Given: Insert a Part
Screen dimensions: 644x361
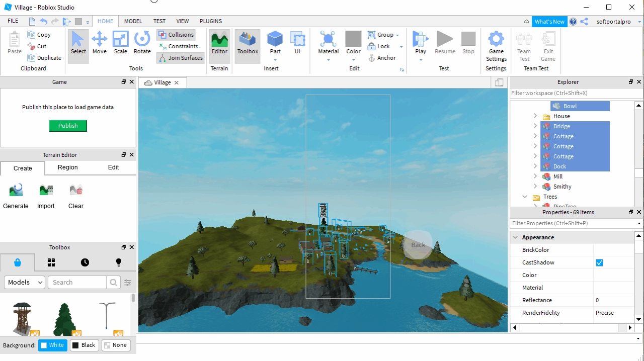Looking at the screenshot, I should 275,43.
